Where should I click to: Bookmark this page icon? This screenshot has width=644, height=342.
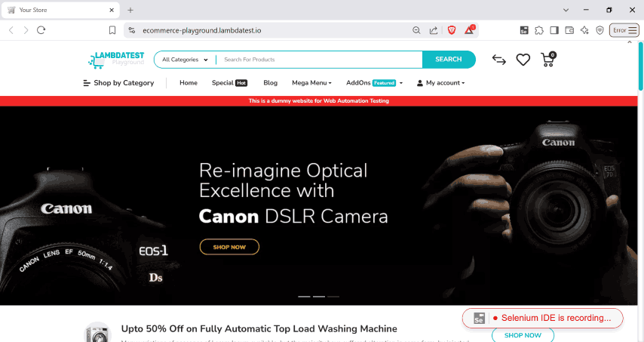112,30
